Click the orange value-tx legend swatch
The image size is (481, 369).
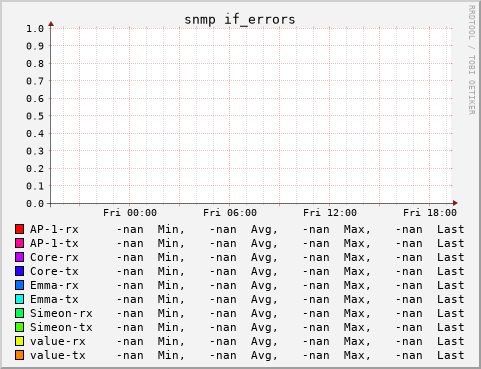pos(19,355)
